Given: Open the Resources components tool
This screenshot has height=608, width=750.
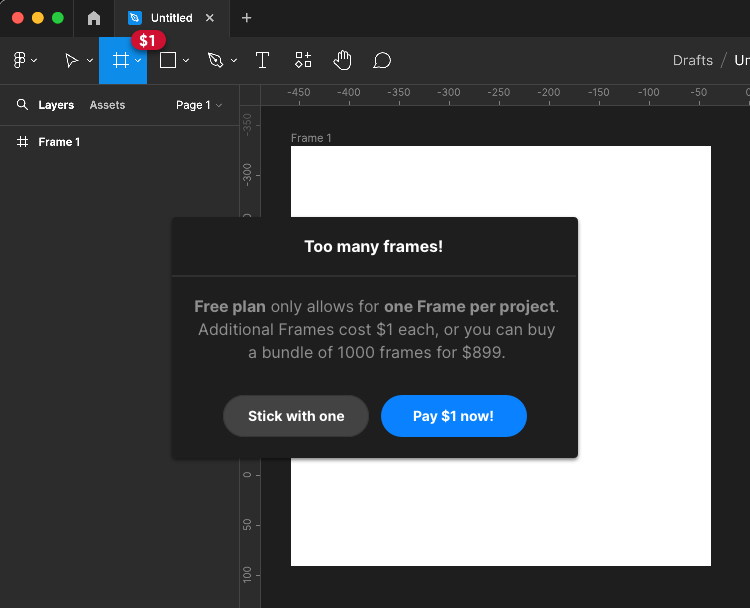Looking at the screenshot, I should [x=303, y=60].
